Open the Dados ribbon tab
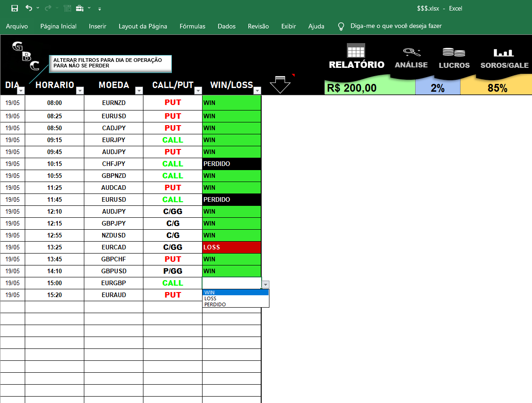This screenshot has height=403, width=532. pos(226,26)
